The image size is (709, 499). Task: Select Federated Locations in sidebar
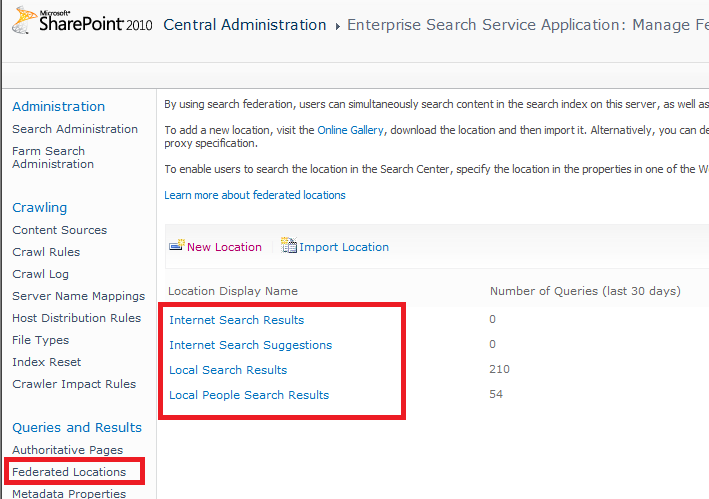pos(69,472)
